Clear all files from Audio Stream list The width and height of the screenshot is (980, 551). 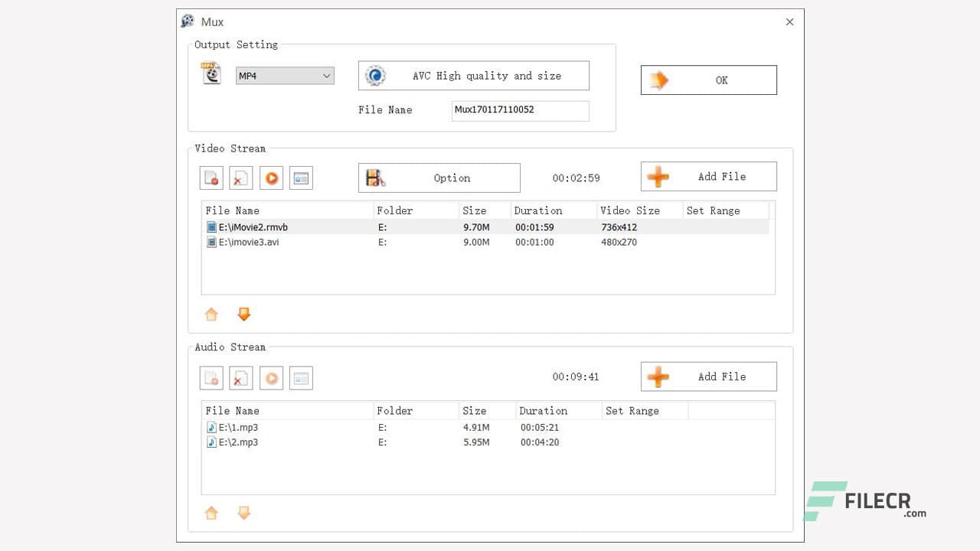[x=240, y=377]
